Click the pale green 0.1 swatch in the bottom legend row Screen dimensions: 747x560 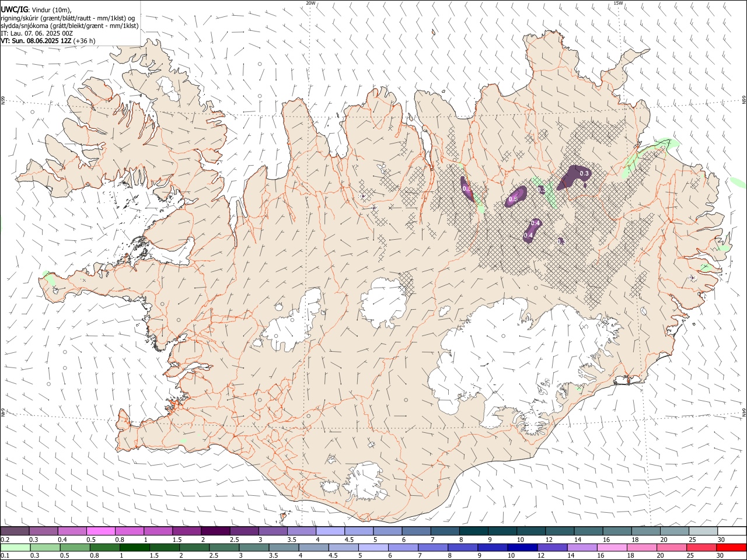(x=15, y=548)
